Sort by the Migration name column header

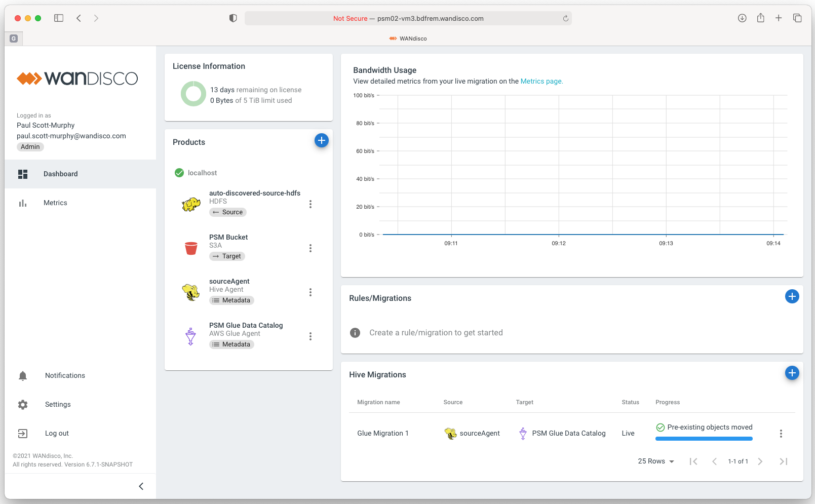pyautogui.click(x=378, y=402)
